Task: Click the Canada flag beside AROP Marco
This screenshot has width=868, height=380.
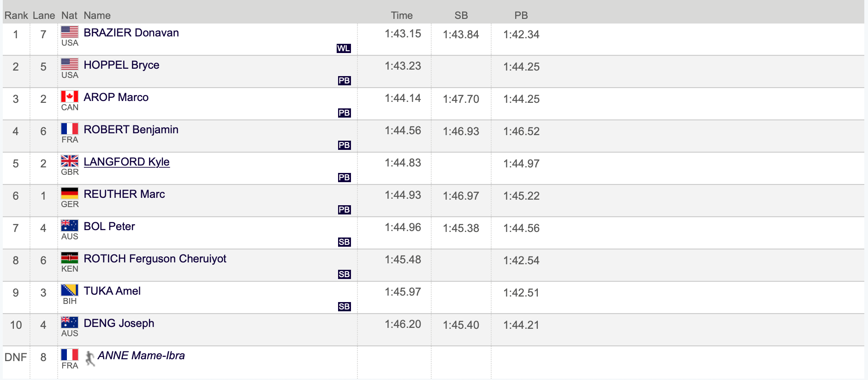Action: pyautogui.click(x=70, y=96)
